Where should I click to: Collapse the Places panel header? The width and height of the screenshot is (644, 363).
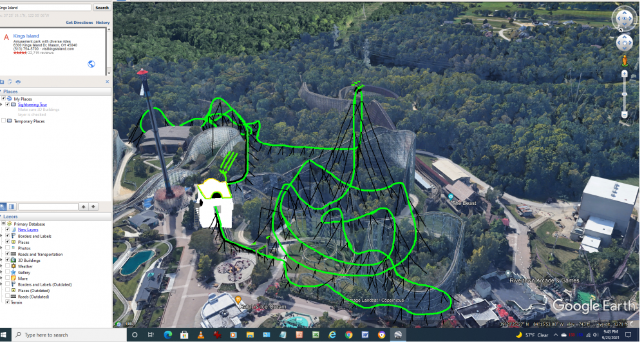[x=55, y=92]
